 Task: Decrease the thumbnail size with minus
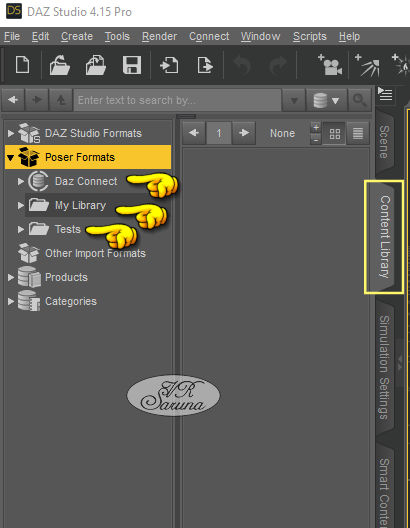click(316, 139)
